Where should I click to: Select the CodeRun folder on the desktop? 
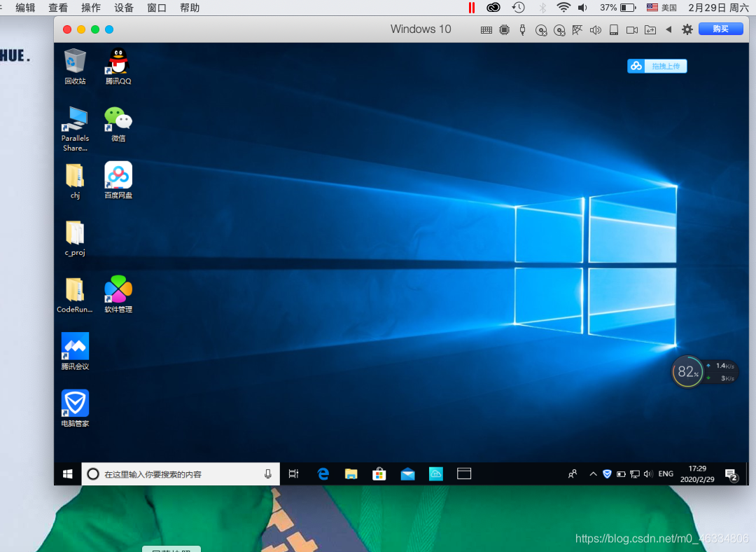pyautogui.click(x=75, y=295)
